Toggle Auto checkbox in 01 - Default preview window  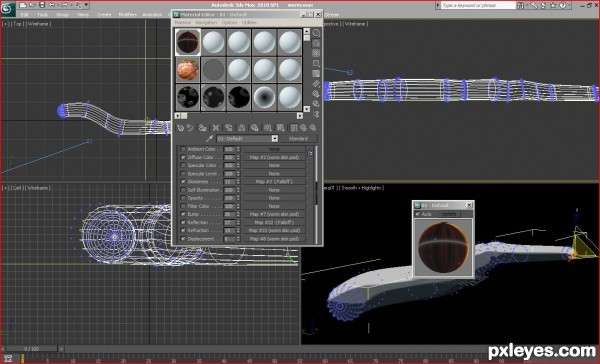coord(417,214)
